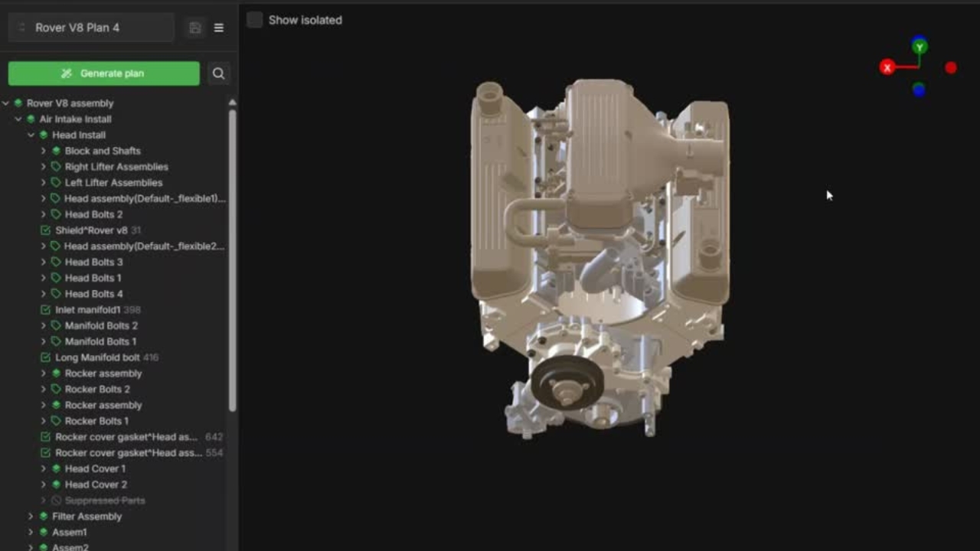The width and height of the screenshot is (980, 551).
Task: Toggle the Inlet manifold1 checkbox
Action: click(45, 310)
